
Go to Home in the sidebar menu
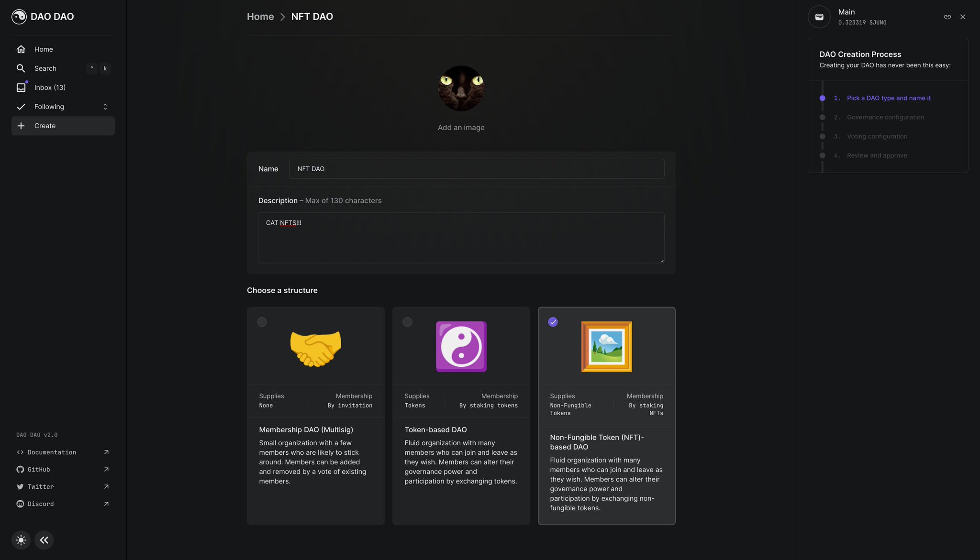(44, 49)
